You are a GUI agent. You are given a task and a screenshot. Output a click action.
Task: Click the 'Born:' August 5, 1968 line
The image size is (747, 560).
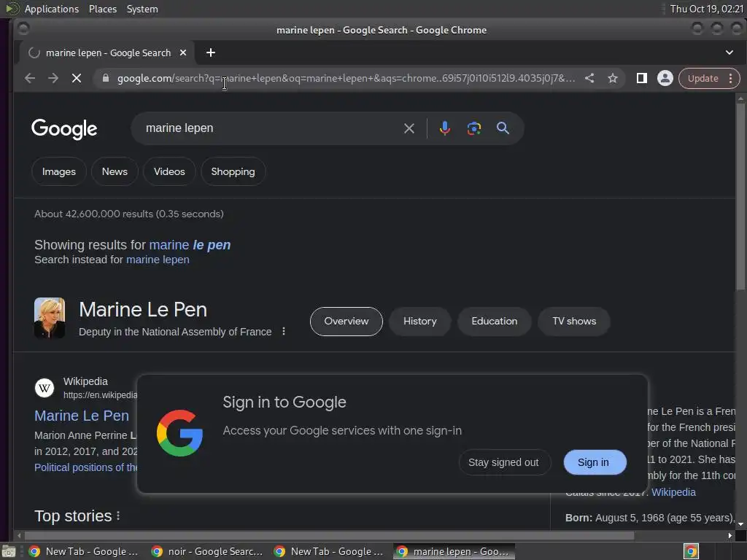coord(650,518)
